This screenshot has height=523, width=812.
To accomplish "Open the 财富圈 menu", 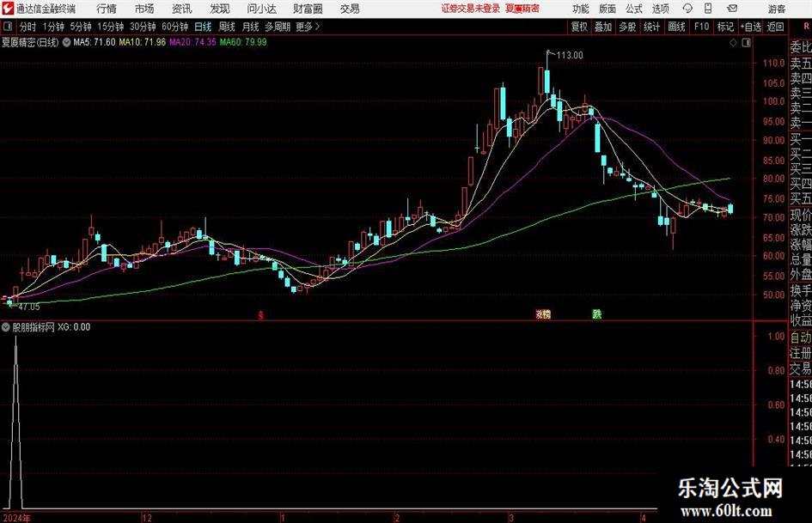I will click(x=308, y=9).
